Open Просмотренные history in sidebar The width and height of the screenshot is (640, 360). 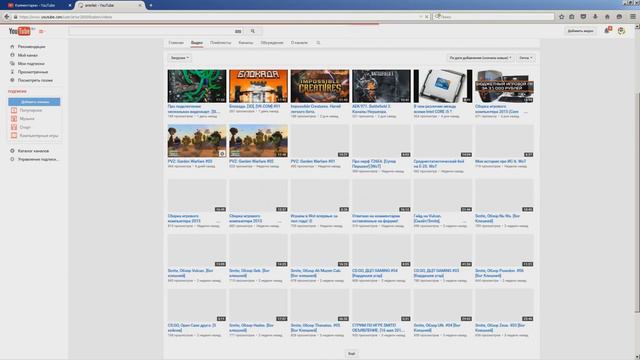tap(33, 72)
